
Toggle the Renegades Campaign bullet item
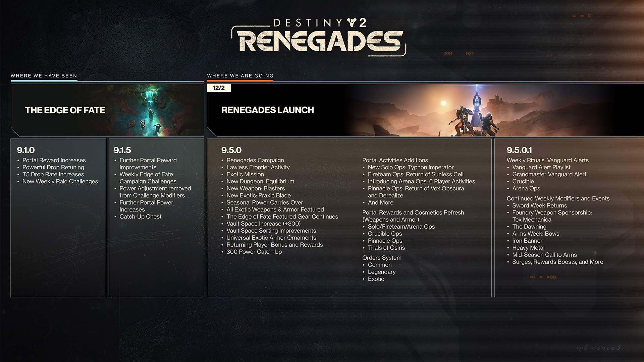255,160
